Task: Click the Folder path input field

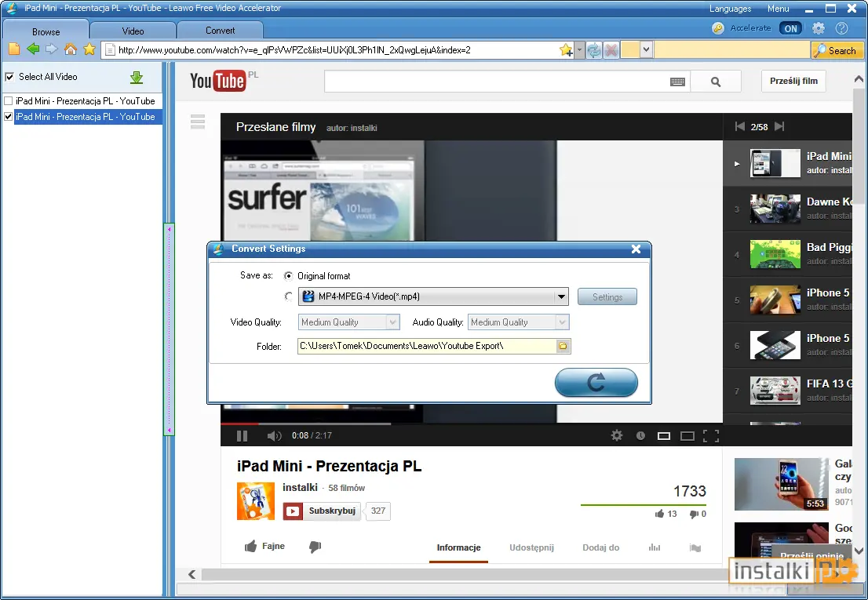Action: (x=427, y=346)
